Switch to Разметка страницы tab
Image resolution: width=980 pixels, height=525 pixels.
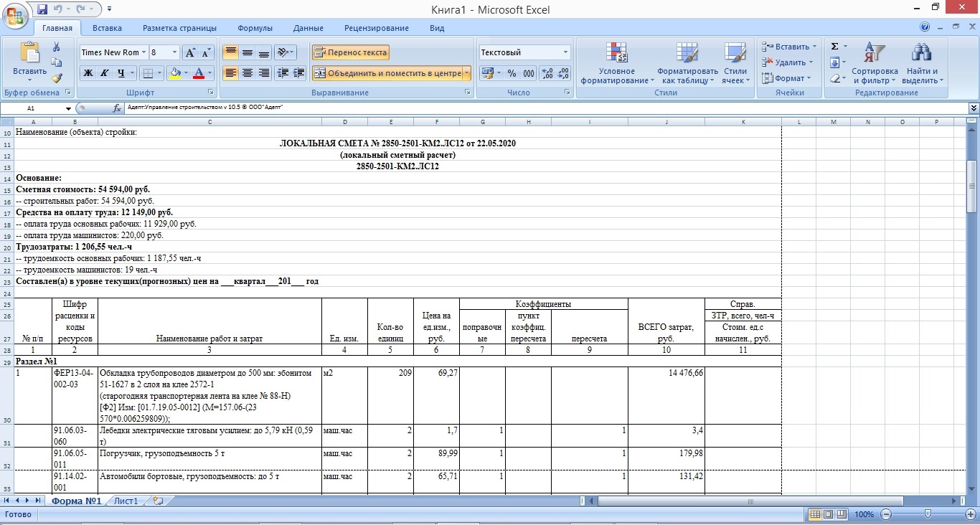179,28
